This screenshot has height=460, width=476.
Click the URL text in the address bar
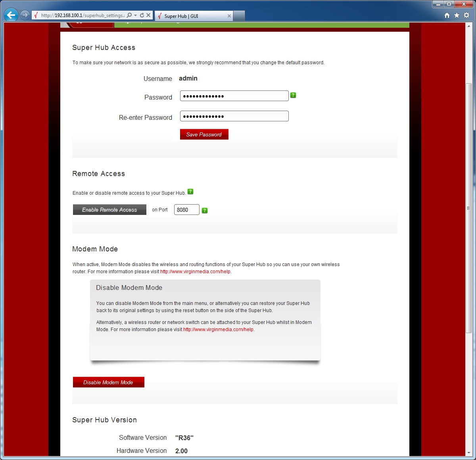point(83,15)
